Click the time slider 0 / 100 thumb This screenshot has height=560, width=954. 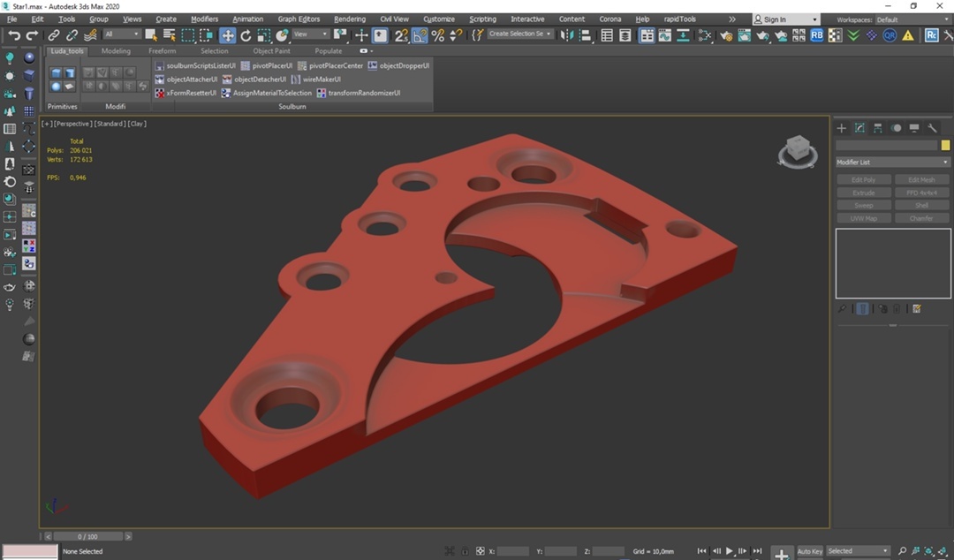(87, 537)
